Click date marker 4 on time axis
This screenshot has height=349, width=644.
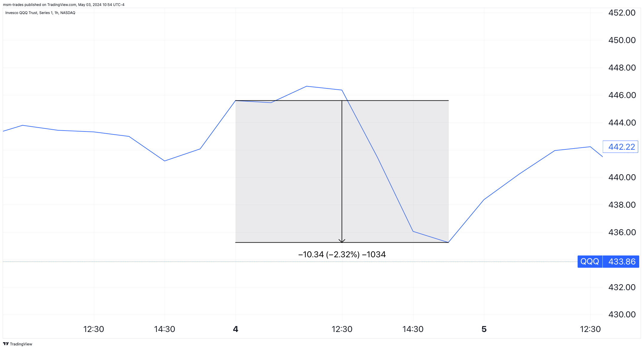[x=236, y=329]
